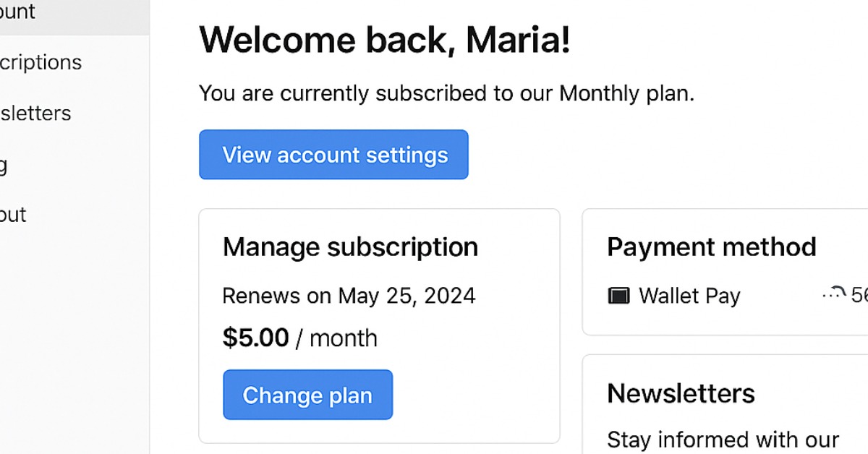Viewport: 868px width, 454px height.
Task: Select the Wallet Pay label text
Action: [x=689, y=296]
